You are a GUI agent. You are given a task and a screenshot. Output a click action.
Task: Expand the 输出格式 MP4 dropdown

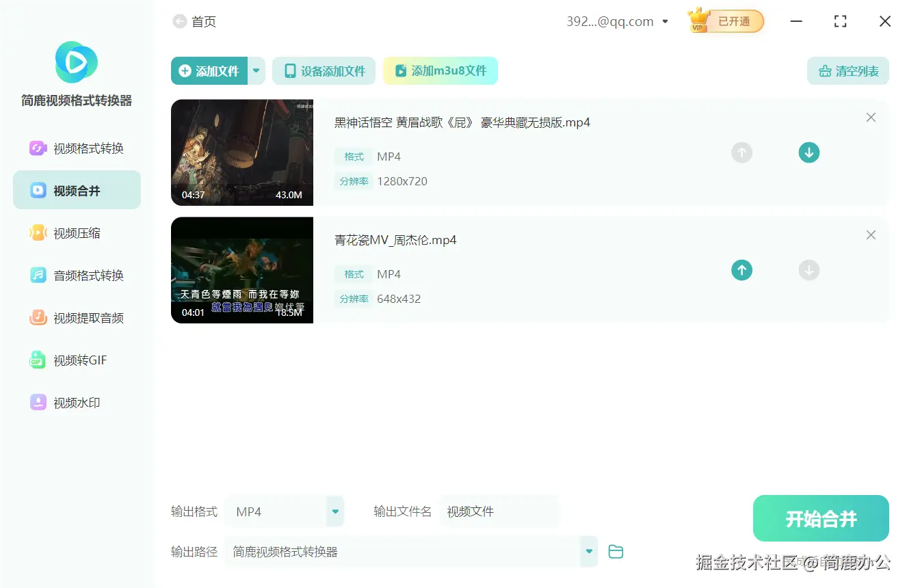[x=334, y=511]
